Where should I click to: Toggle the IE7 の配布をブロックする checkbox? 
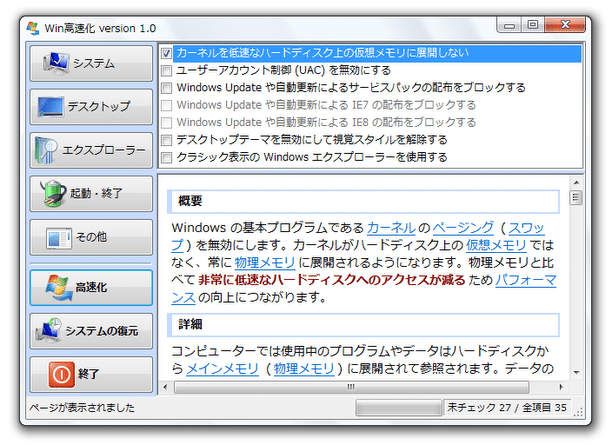pos(167,105)
